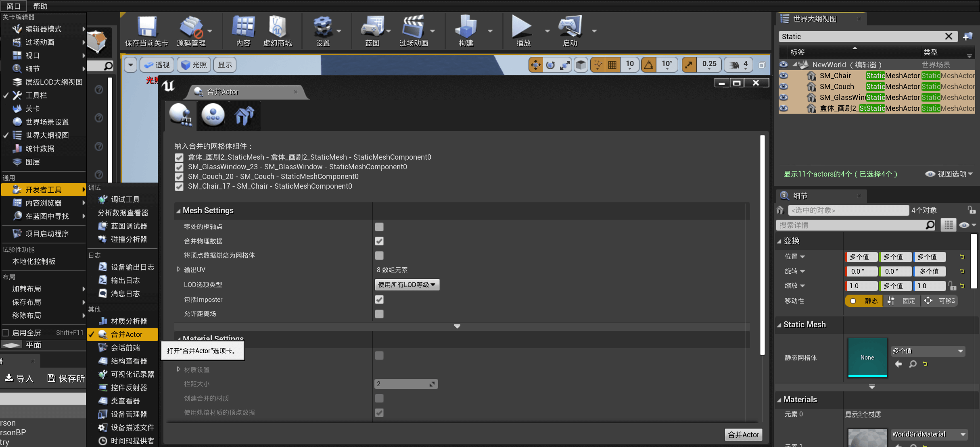The image size is (980, 447).
Task: Click the 显示3个材质 link
Action: 863,414
